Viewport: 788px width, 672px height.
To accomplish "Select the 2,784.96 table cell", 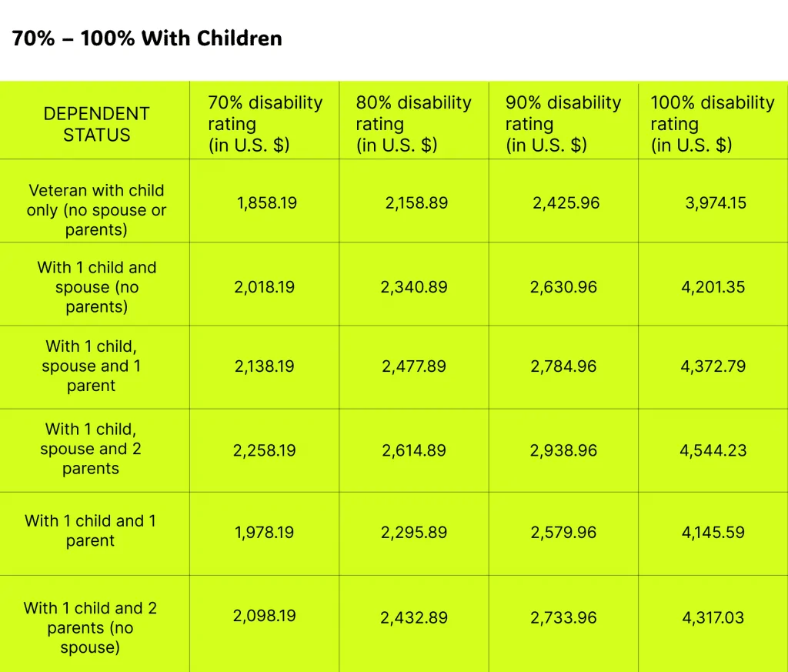I will point(563,366).
